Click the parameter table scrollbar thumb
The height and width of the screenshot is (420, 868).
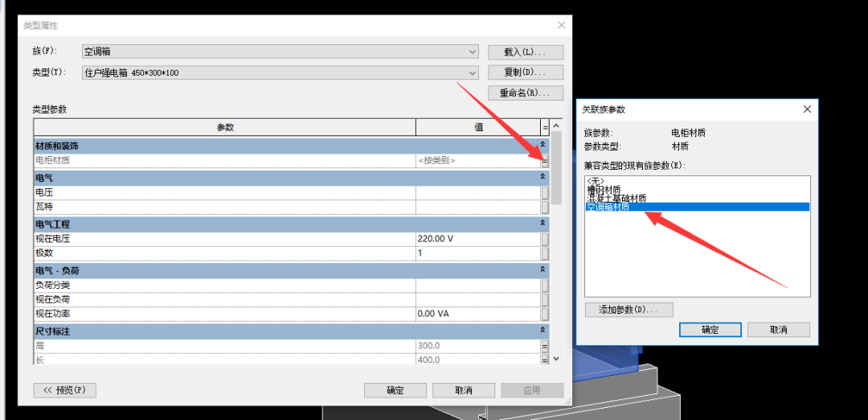tap(556, 167)
